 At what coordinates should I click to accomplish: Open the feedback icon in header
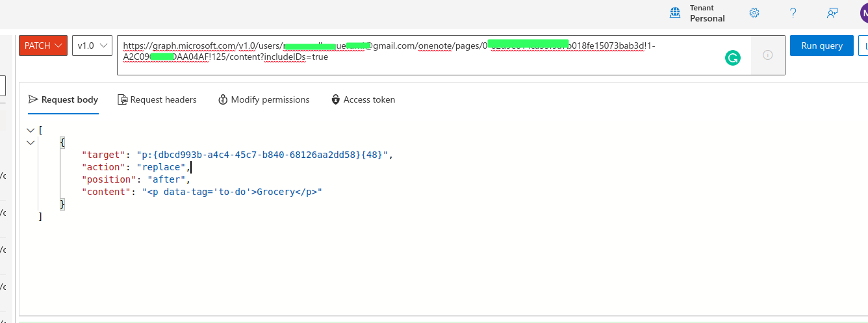(x=832, y=13)
